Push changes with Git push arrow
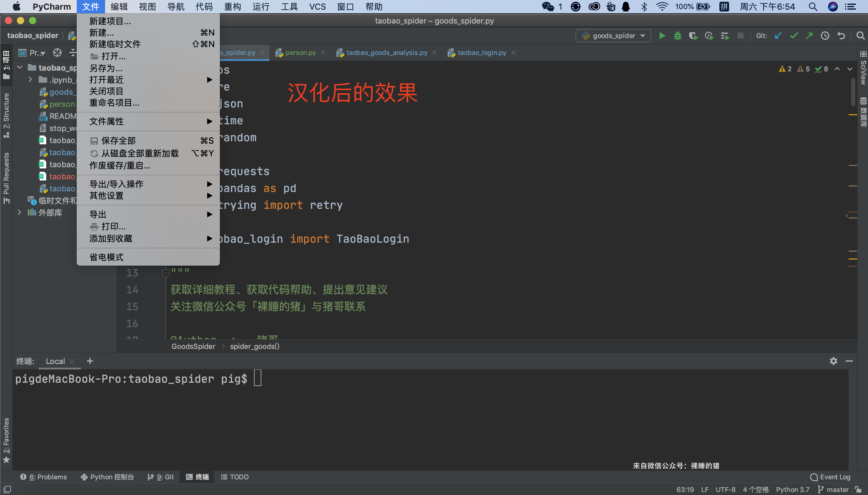Image resolution: width=868 pixels, height=495 pixels. (809, 36)
